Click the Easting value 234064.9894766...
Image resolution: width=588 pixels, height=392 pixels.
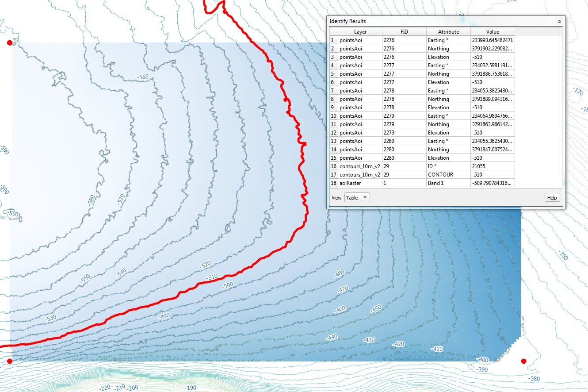coord(493,115)
